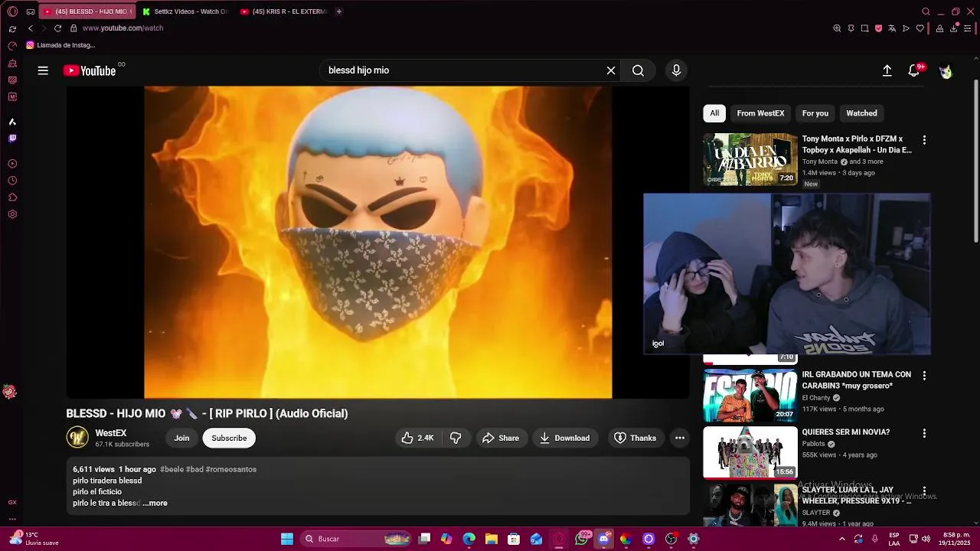Open Discord from taskbar
This screenshot has height=551, width=980.
[x=604, y=539]
